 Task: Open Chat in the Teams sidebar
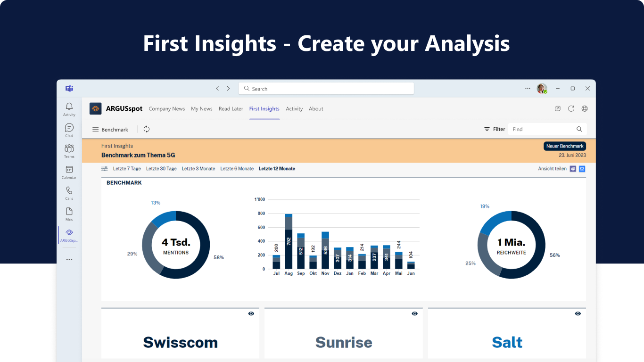coord(69,130)
